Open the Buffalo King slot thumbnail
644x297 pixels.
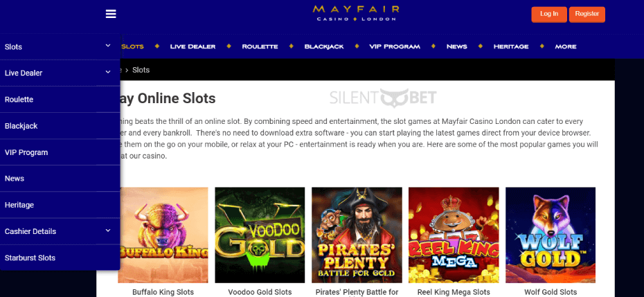163,235
